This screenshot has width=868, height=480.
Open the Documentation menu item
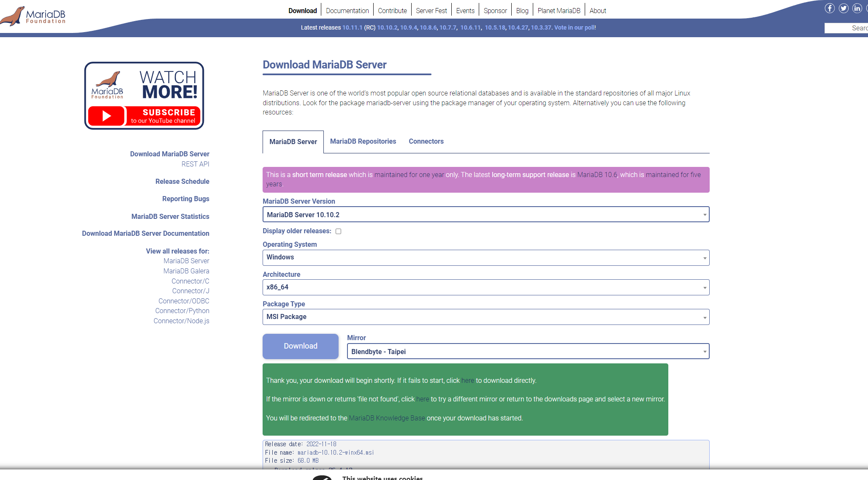click(347, 11)
